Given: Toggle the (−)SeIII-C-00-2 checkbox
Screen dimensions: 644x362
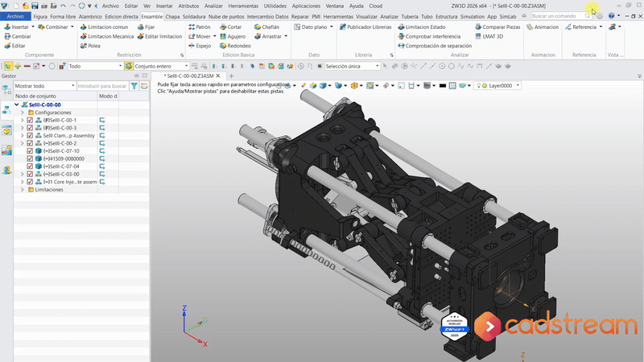Looking at the screenshot, I should coord(30,143).
